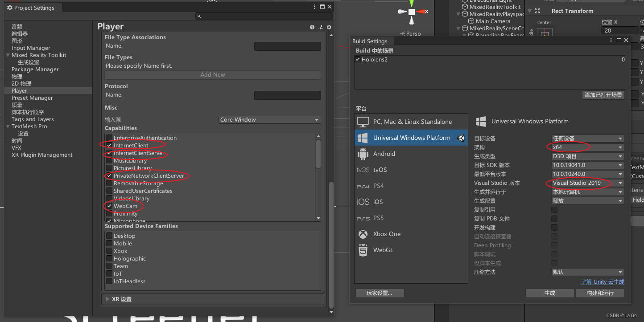This screenshot has height=322, width=644.
Task: Enable RemovableStorage capability
Action: coord(109,183)
